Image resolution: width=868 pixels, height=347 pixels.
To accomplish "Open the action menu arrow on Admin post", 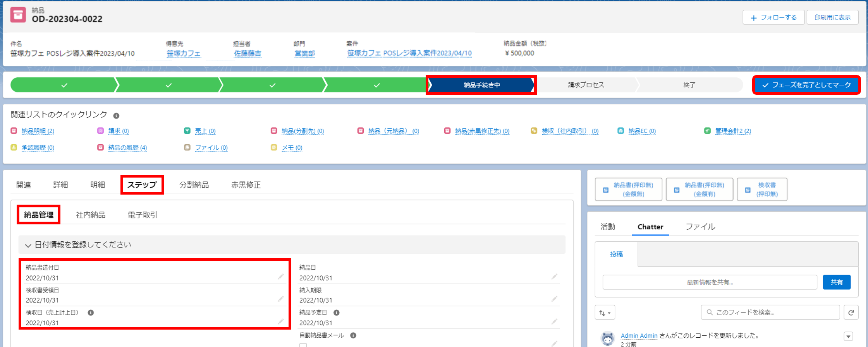I will point(848,337).
